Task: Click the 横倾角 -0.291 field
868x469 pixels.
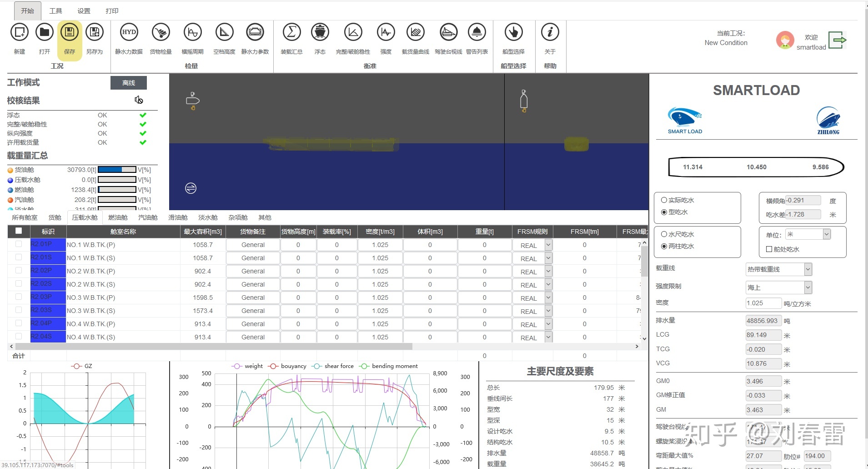Action: pos(803,200)
